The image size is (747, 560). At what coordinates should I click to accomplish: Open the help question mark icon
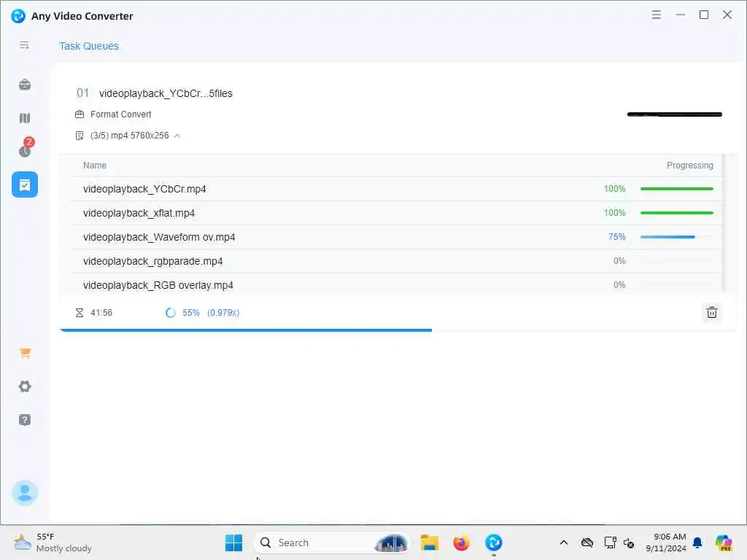pos(25,420)
